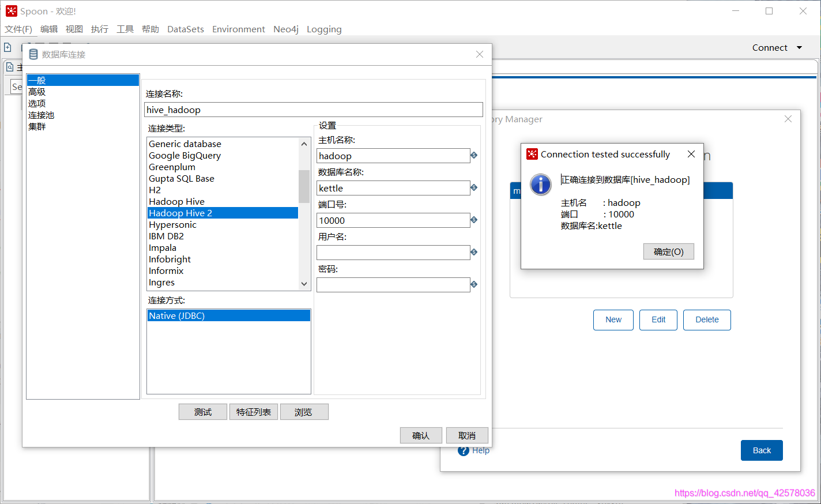The image size is (821, 504).
Task: Click the database icon in dialog title
Action: [x=33, y=54]
